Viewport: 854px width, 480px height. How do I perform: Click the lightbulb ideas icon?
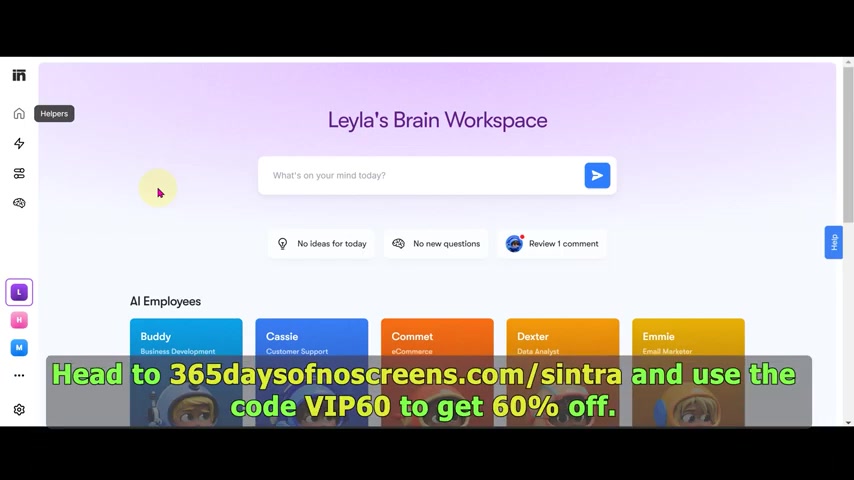point(282,244)
